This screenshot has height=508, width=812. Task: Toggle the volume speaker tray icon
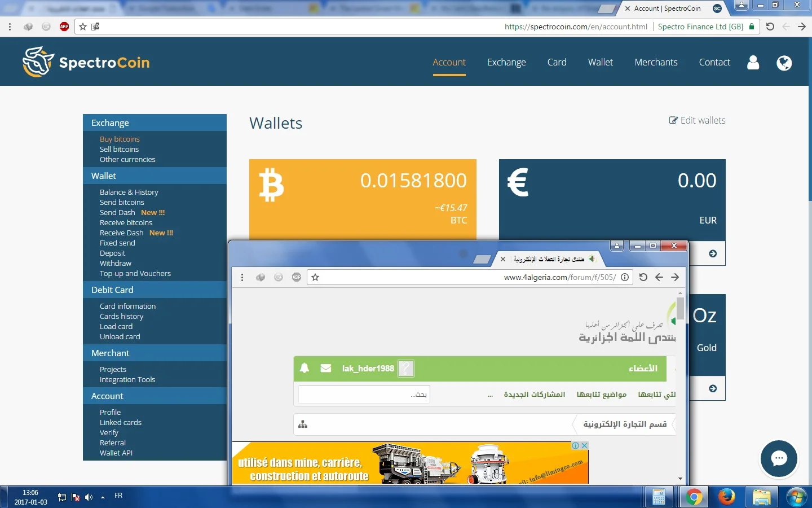[89, 497]
